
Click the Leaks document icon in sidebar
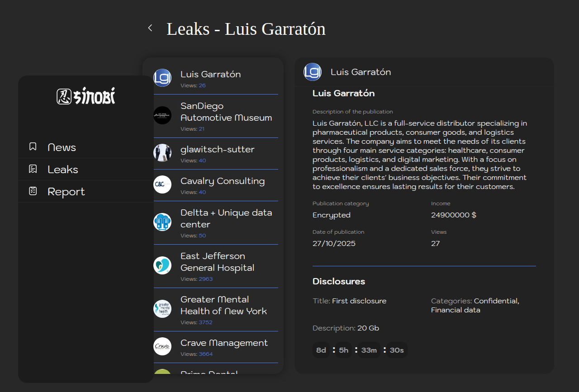point(33,169)
